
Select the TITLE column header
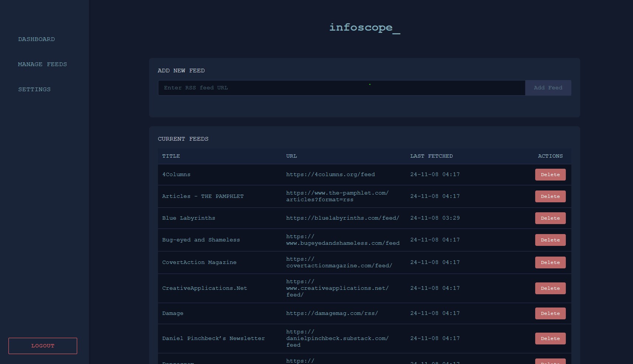pos(171,156)
